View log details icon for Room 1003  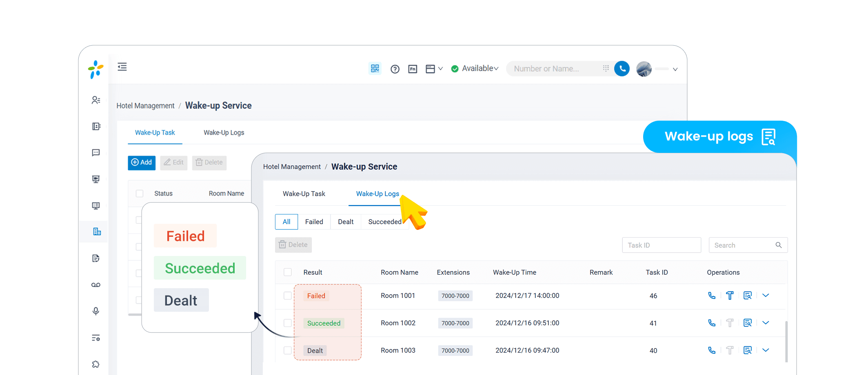point(748,350)
